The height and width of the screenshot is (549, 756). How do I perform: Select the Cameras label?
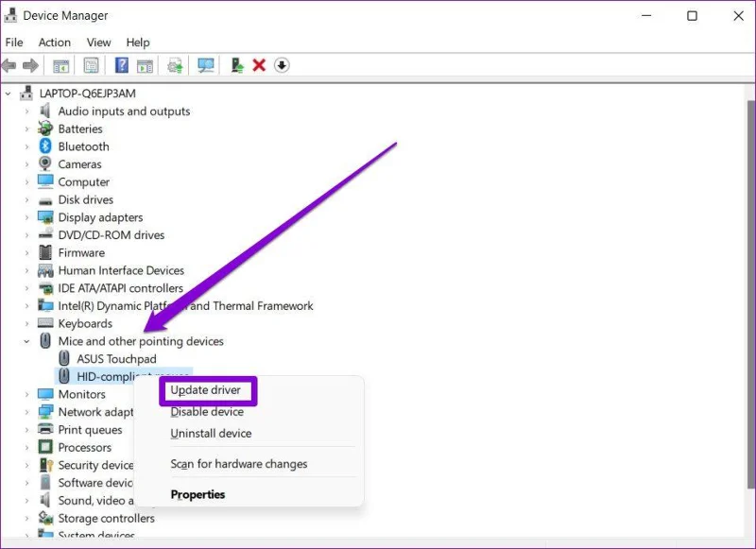coord(79,164)
